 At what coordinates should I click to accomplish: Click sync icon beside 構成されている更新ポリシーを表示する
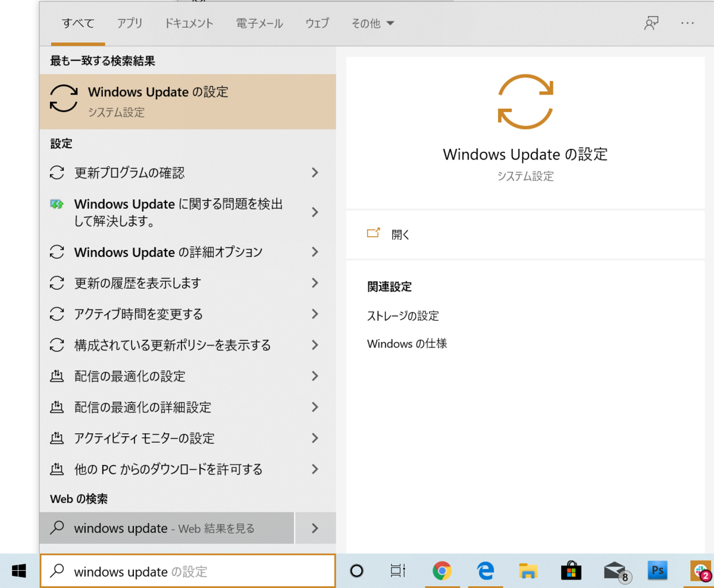57,345
